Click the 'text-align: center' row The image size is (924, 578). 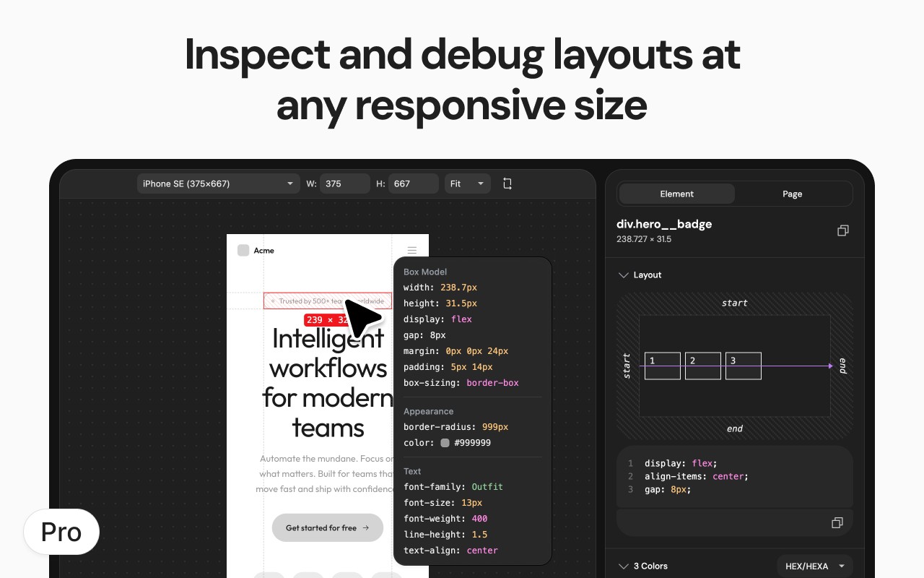click(x=450, y=551)
